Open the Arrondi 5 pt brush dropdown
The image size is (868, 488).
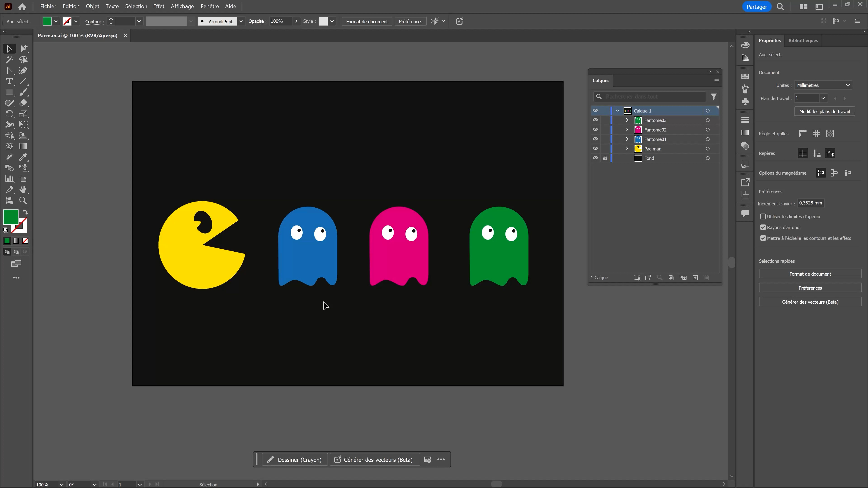pyautogui.click(x=241, y=21)
